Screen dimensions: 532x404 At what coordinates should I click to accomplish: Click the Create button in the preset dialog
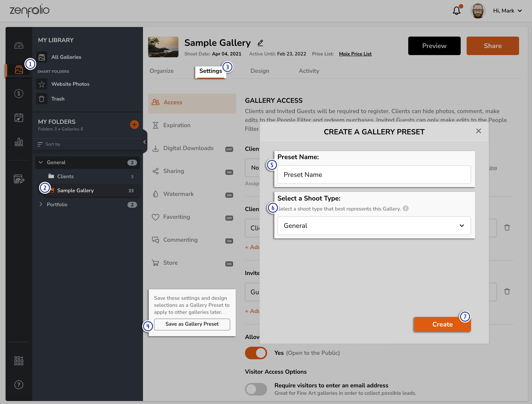(442, 324)
